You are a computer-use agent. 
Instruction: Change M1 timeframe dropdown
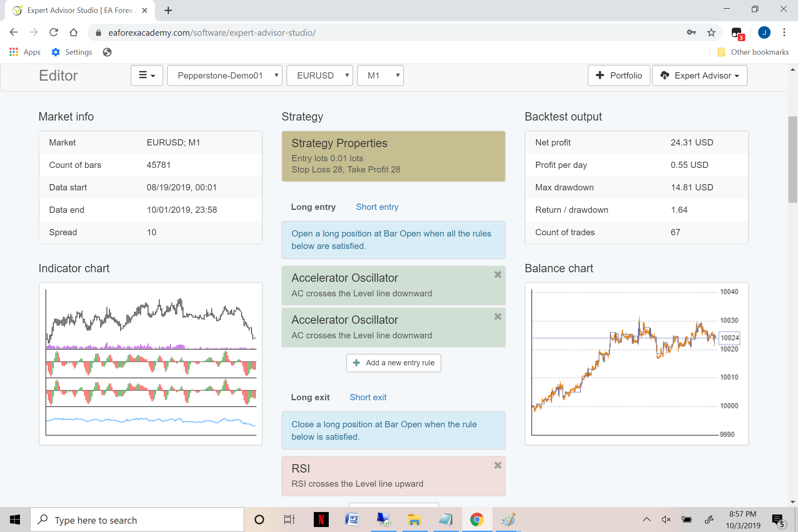click(380, 75)
